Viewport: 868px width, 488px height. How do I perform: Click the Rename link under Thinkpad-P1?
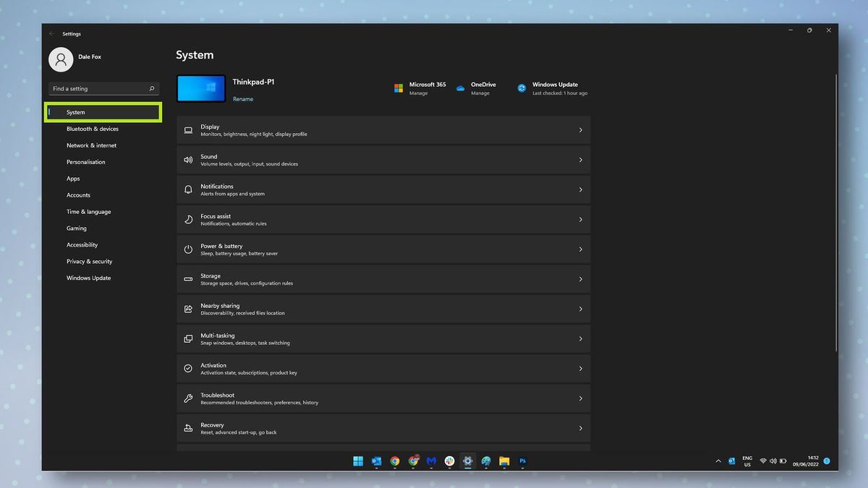[x=243, y=98]
